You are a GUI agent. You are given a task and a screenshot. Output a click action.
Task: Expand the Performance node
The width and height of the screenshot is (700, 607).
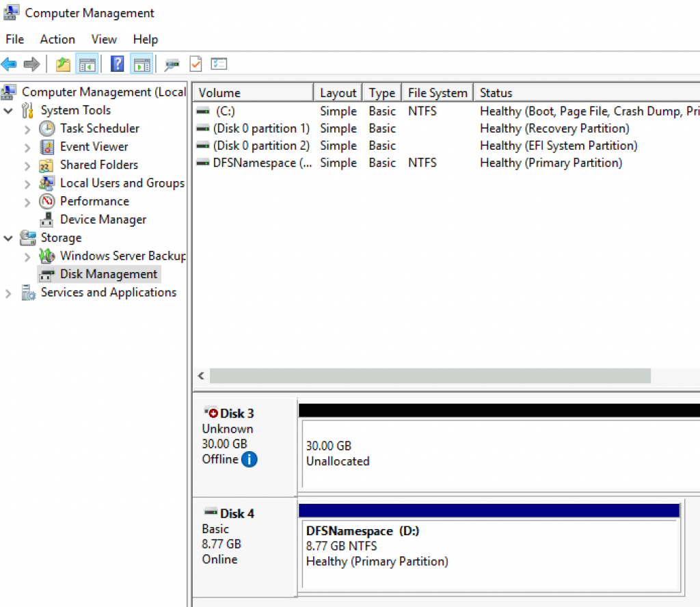[x=27, y=202]
